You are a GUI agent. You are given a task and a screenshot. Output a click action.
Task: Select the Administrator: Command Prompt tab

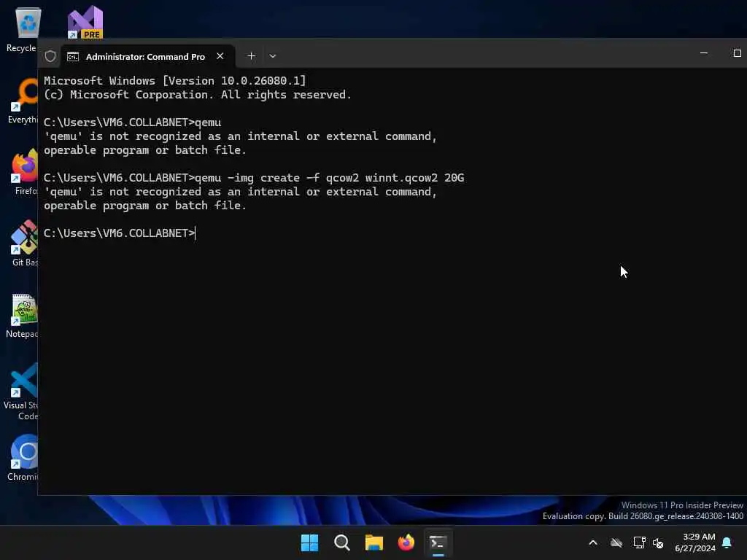tap(145, 56)
